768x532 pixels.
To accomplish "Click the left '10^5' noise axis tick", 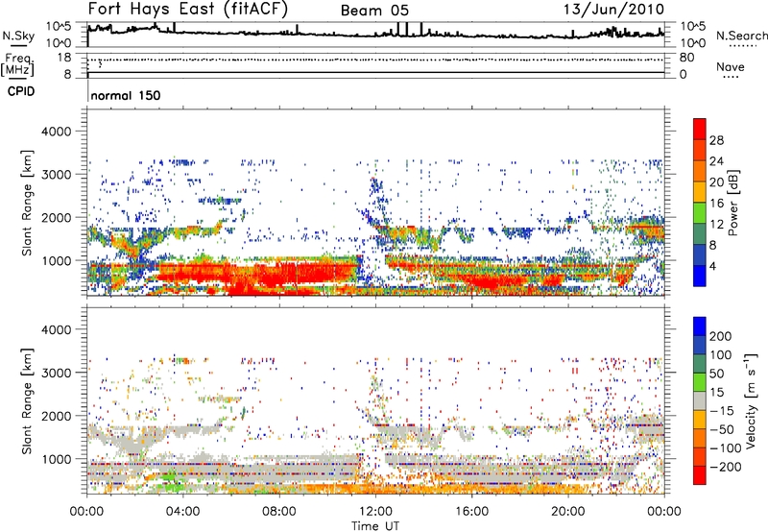I will click(x=59, y=26).
